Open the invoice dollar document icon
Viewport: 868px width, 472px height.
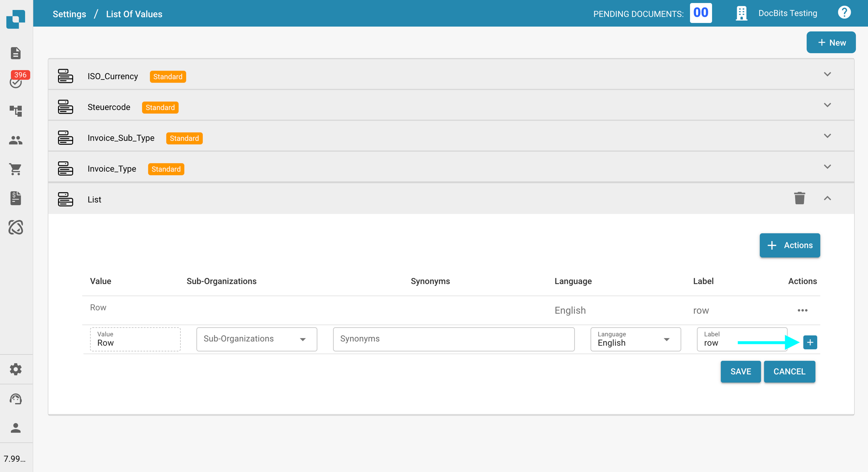coord(16,198)
